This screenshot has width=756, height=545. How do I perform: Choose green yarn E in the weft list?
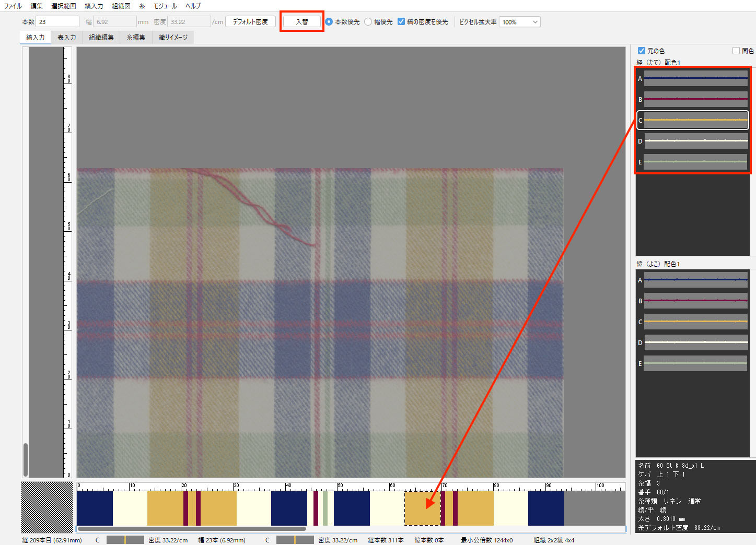(695, 363)
